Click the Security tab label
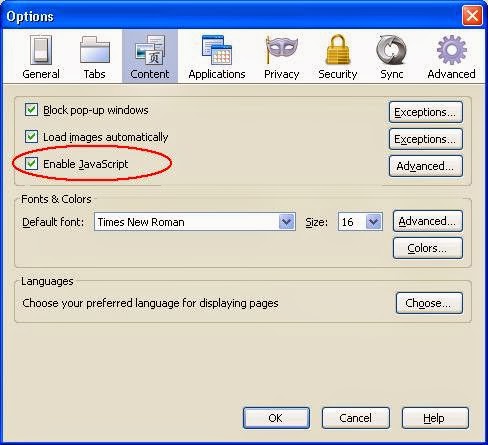Viewport: 488px width, 445px height. pyautogui.click(x=338, y=74)
